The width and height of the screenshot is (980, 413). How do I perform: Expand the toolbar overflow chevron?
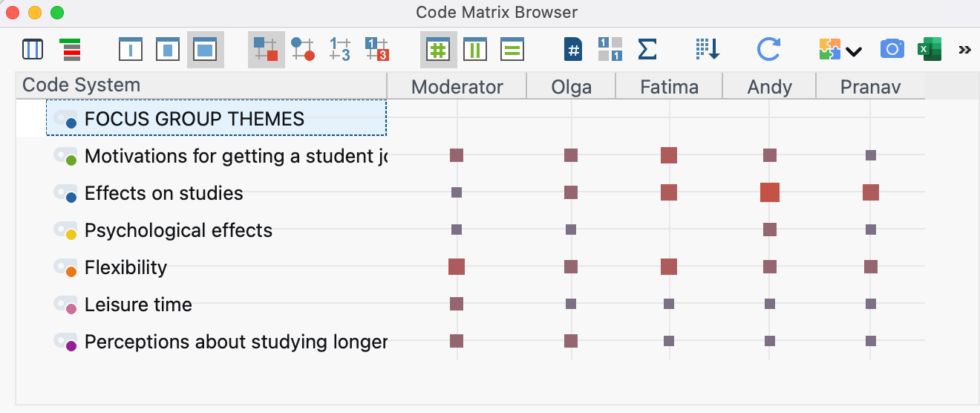[964, 50]
